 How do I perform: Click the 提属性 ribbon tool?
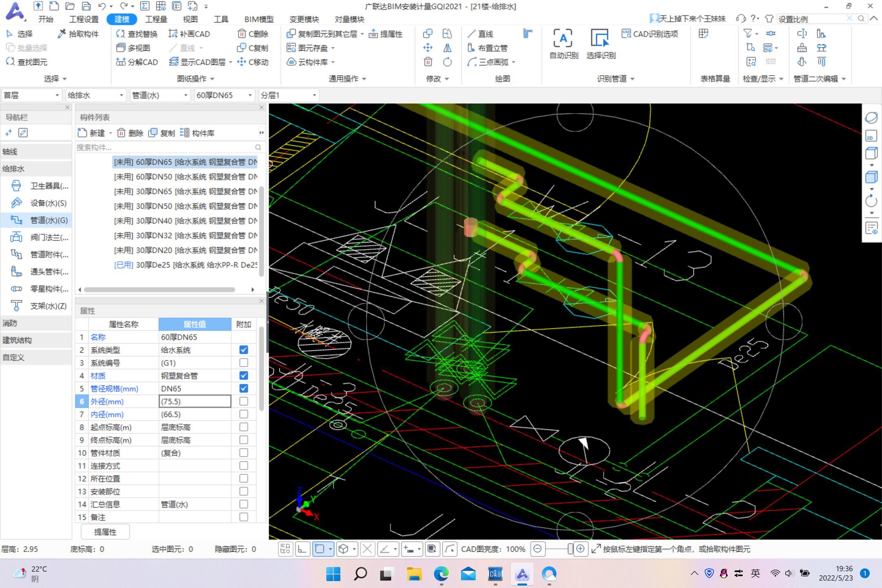coord(385,34)
